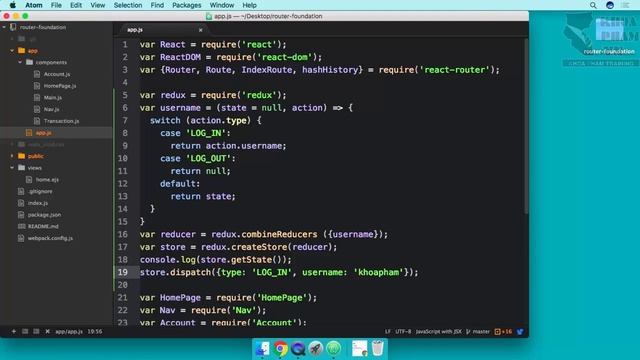Open the View menu
Screen dimensions: 640x360
click(x=98, y=5)
